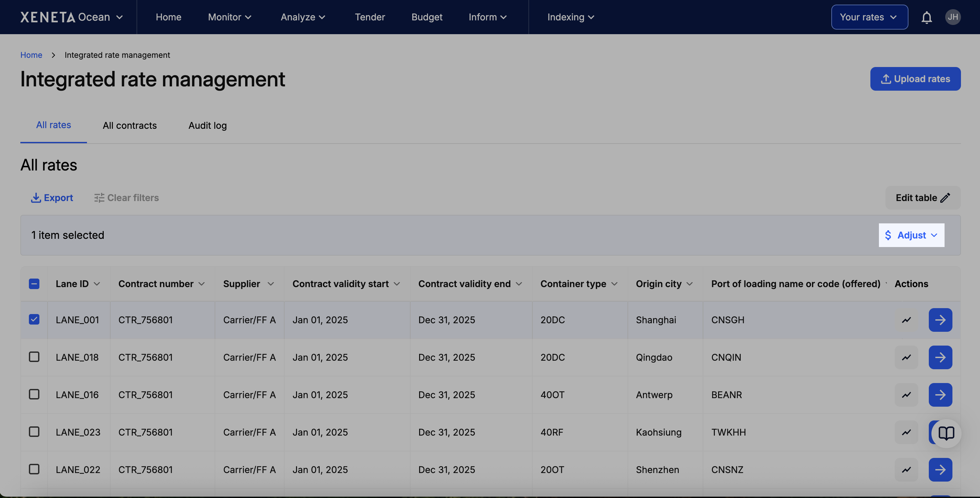Select the LANE_018 row checkbox
Viewport: 980px width, 498px height.
34,357
